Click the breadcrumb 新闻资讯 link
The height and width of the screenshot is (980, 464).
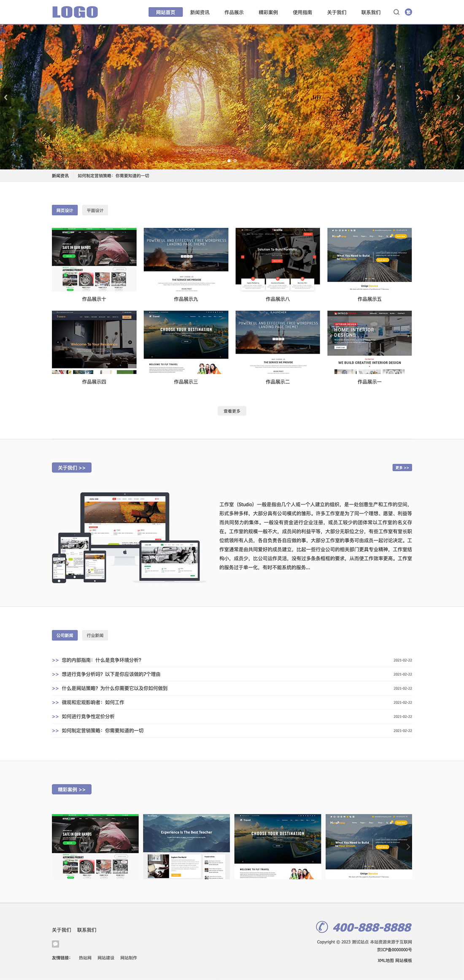tap(60, 176)
